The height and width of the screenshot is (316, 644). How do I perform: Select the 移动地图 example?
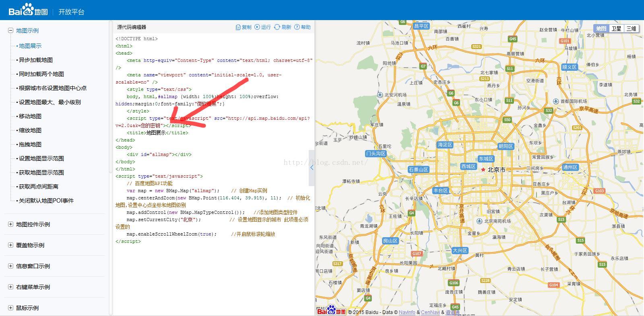click(30, 116)
